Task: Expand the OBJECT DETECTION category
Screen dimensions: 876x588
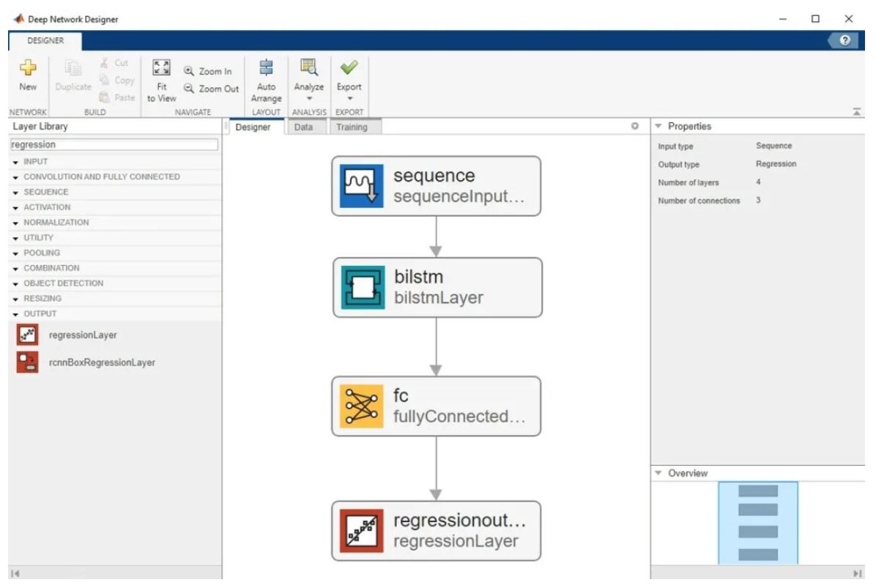Action: [15, 283]
